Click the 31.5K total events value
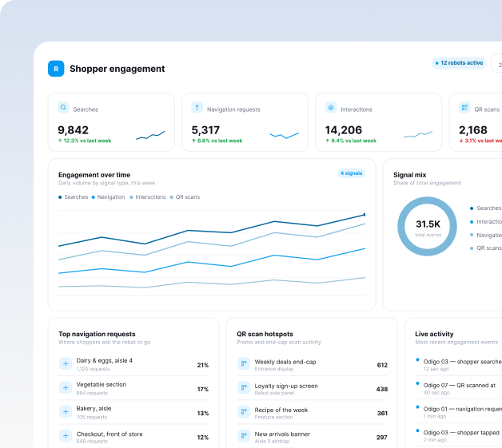Image resolution: width=502 pixels, height=448 pixels. point(428,224)
